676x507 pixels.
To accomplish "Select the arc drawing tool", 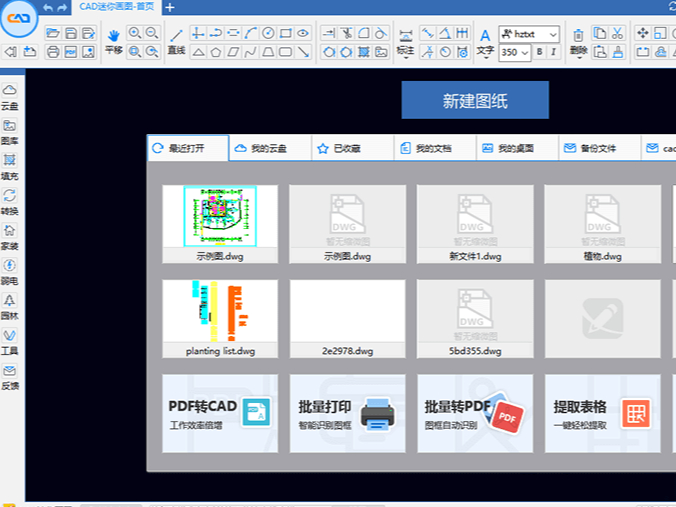I will coord(250,33).
